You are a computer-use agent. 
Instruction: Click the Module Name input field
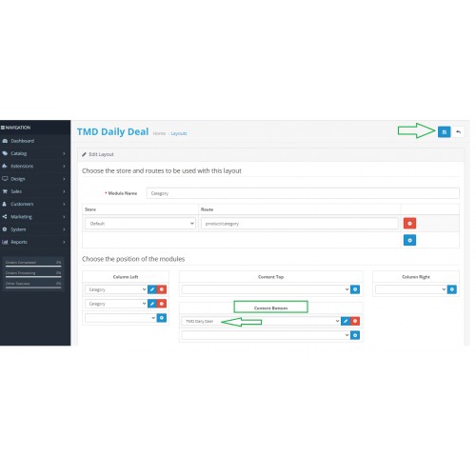coord(303,193)
